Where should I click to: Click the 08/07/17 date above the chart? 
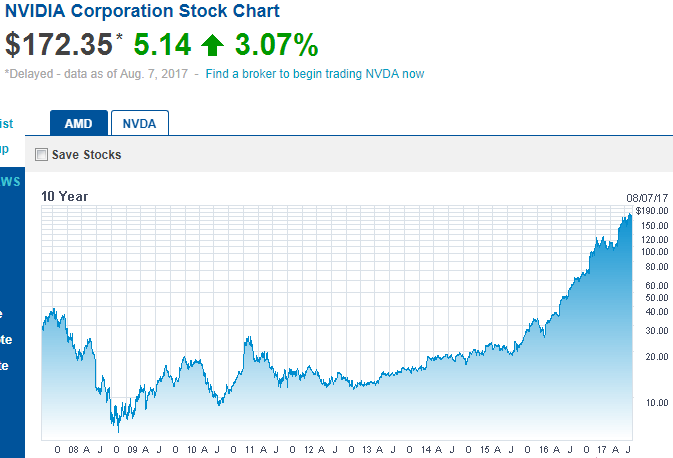click(647, 198)
